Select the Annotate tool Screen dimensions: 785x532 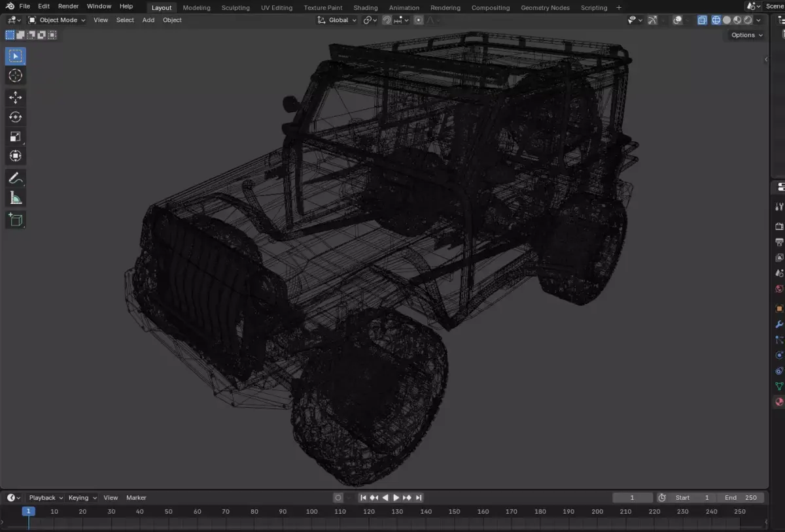point(16,178)
